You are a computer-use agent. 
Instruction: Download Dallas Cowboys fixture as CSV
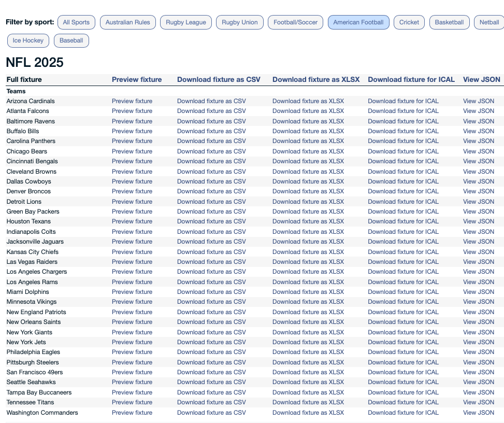(211, 181)
